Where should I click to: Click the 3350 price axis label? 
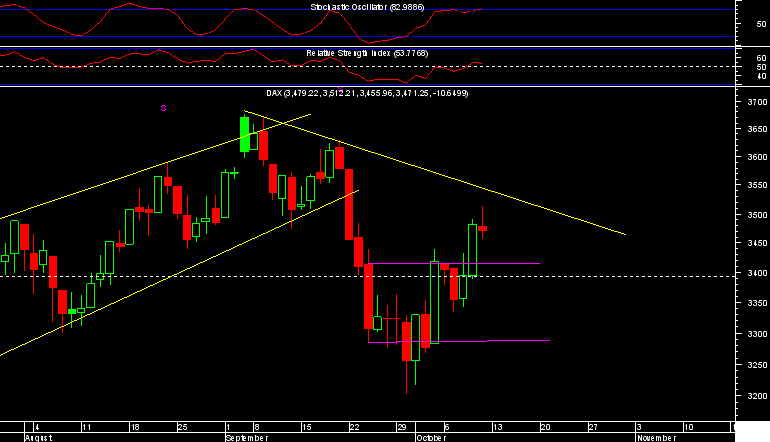click(x=757, y=303)
